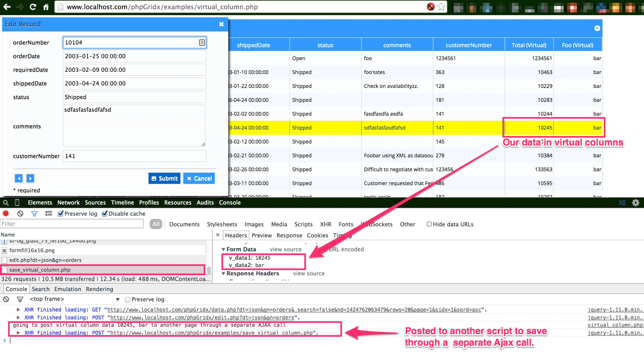The image size is (644, 353).
Task: Open the Rendering drawer tab
Action: [x=100, y=289]
